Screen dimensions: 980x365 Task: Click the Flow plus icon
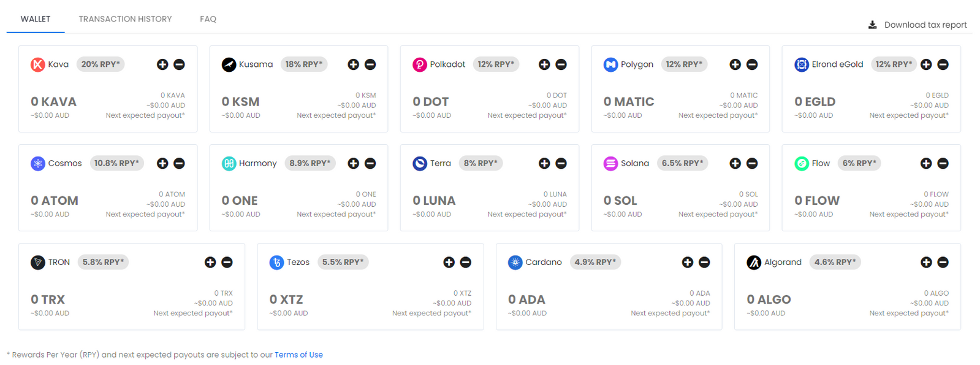pos(926,163)
